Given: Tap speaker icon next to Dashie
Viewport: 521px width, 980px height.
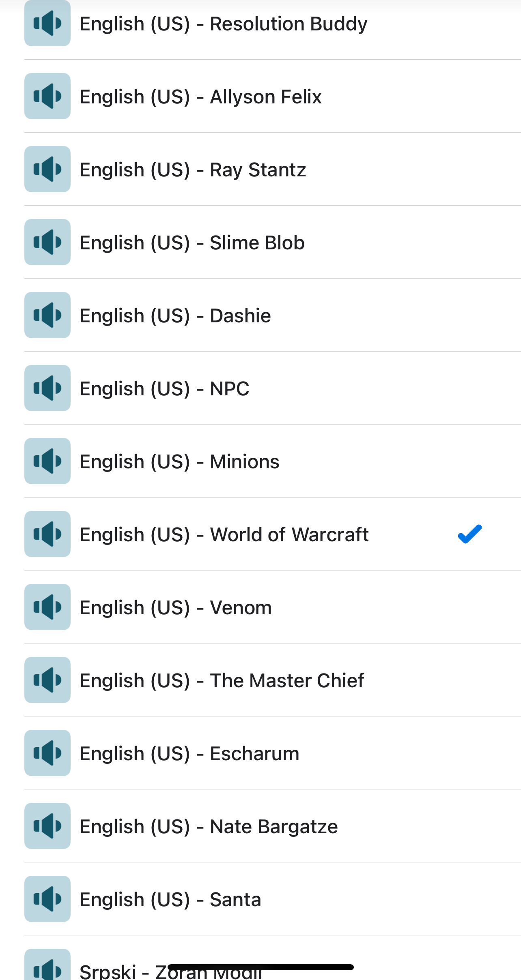Looking at the screenshot, I should pos(47,315).
